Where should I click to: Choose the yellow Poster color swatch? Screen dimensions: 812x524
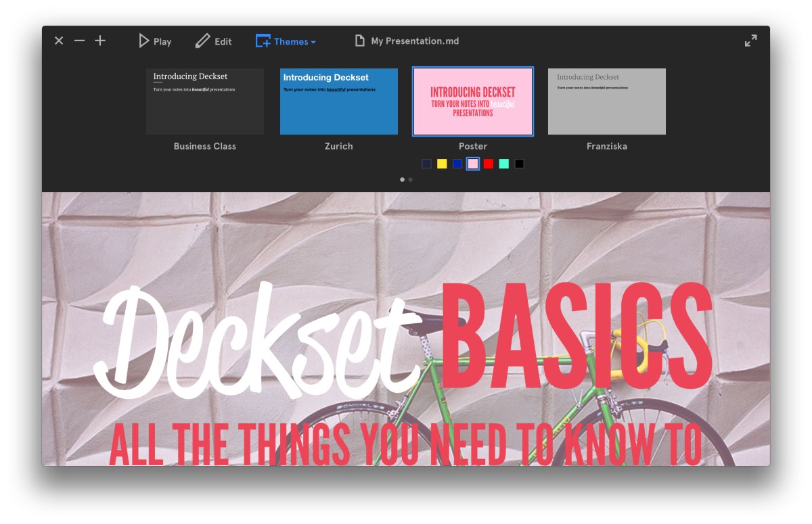[442, 164]
